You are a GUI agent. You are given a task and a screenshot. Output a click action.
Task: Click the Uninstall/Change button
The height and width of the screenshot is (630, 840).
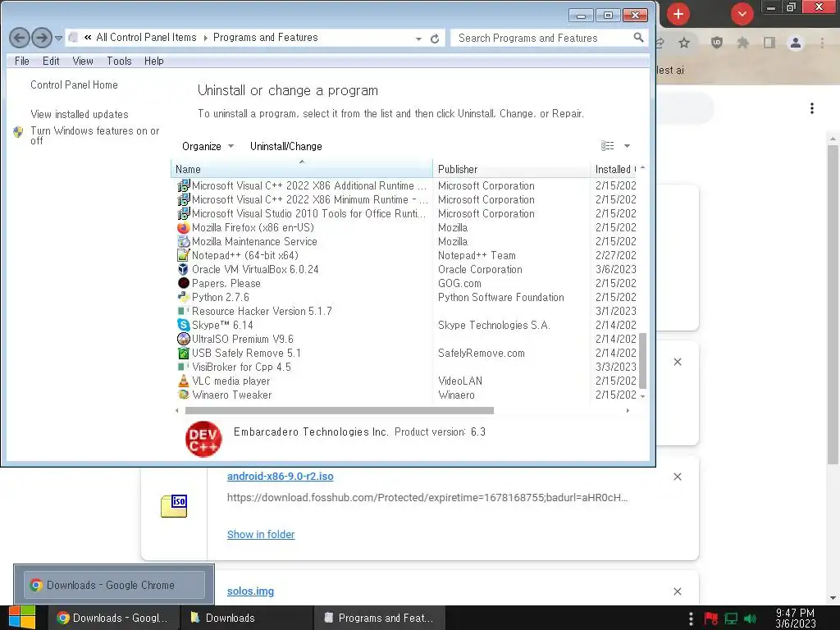[x=286, y=146]
